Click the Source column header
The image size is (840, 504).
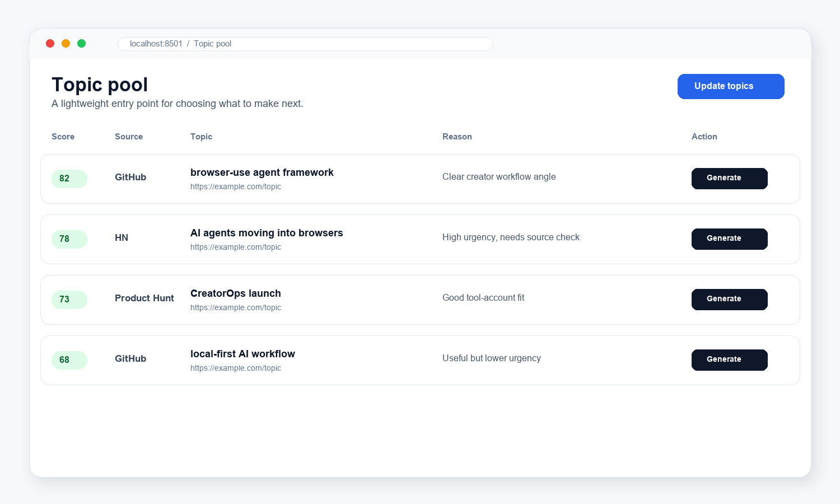click(x=129, y=137)
